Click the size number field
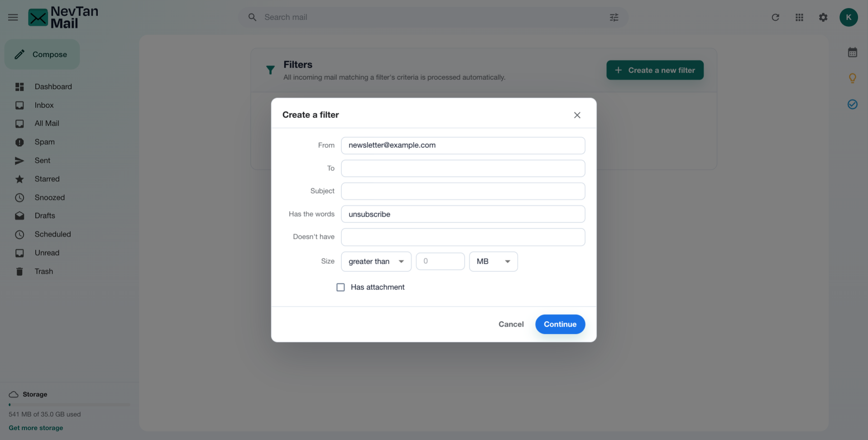 pyautogui.click(x=440, y=261)
